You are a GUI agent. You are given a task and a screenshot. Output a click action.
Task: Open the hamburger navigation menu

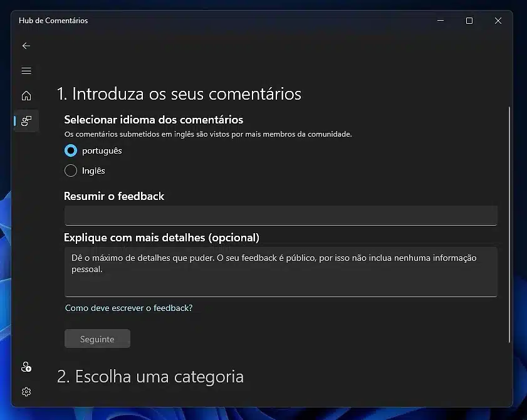[26, 71]
